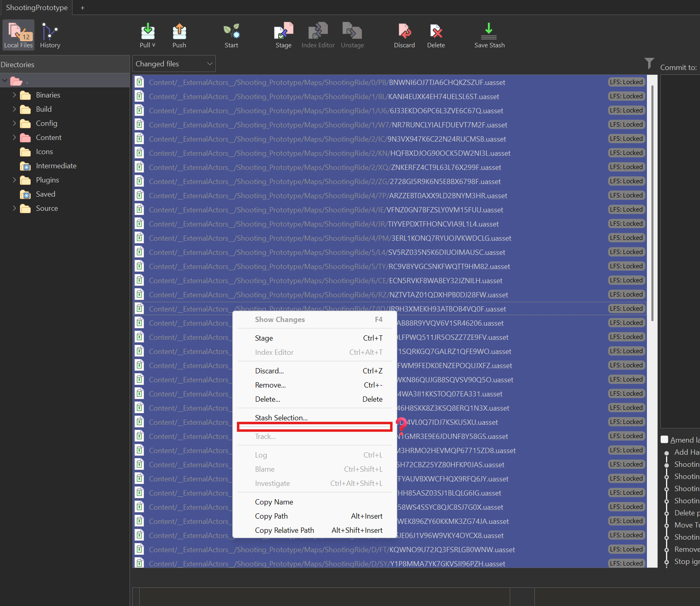
Task: Click file icon of KANI4EUXK4EH74UELSL6ST.uasset
Action: tap(140, 96)
